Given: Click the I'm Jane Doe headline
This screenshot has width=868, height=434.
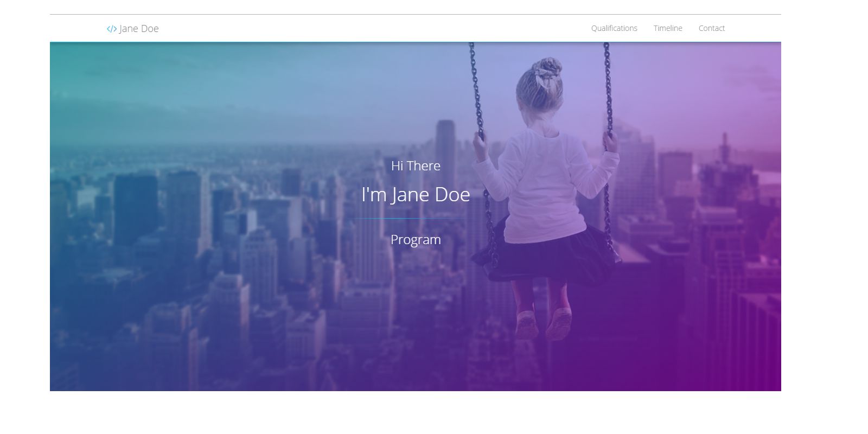Looking at the screenshot, I should point(416,194).
